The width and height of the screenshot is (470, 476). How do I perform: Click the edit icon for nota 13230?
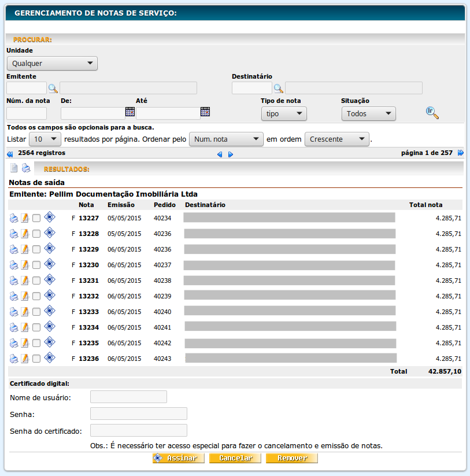pyautogui.click(x=25, y=265)
